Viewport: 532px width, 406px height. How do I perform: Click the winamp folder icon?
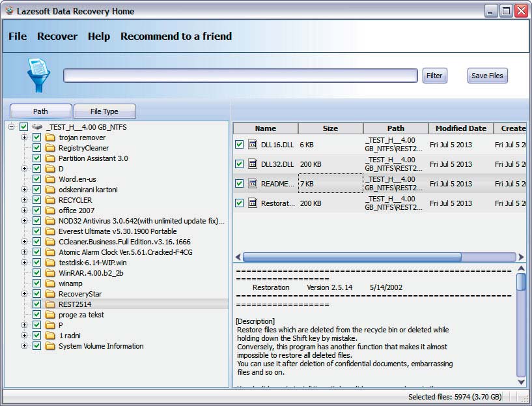(50, 283)
